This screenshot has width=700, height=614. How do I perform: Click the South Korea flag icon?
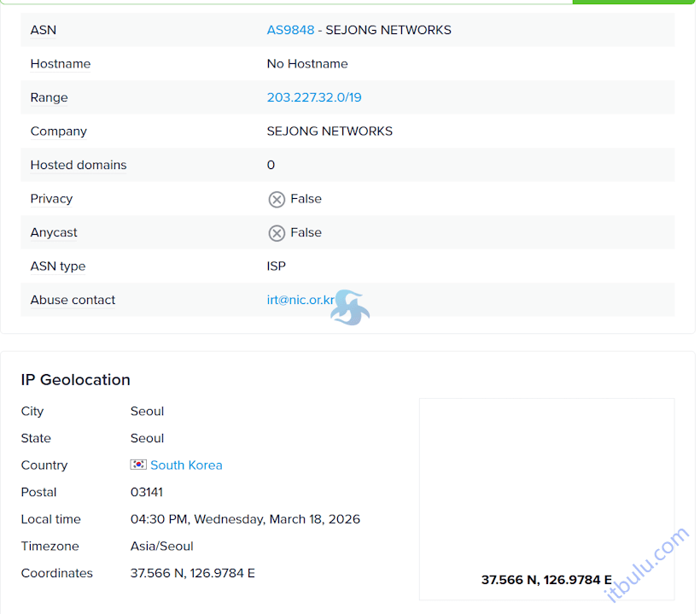coord(138,465)
